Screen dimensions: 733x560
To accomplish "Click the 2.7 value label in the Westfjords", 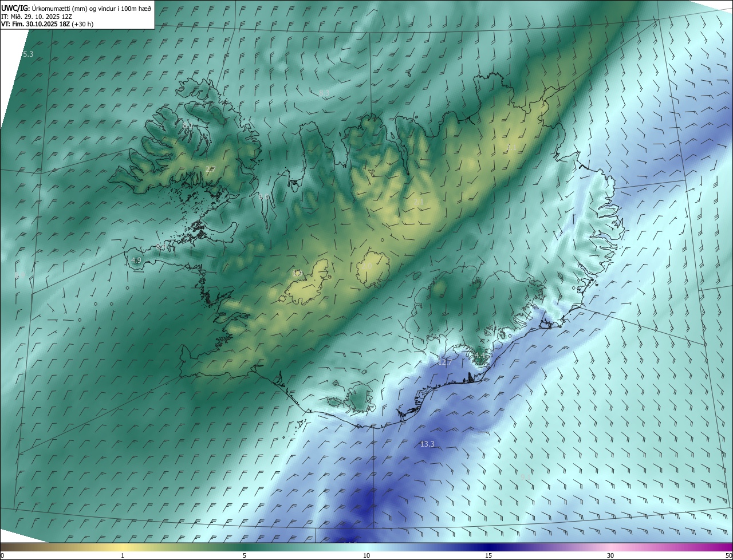I will point(210,168).
